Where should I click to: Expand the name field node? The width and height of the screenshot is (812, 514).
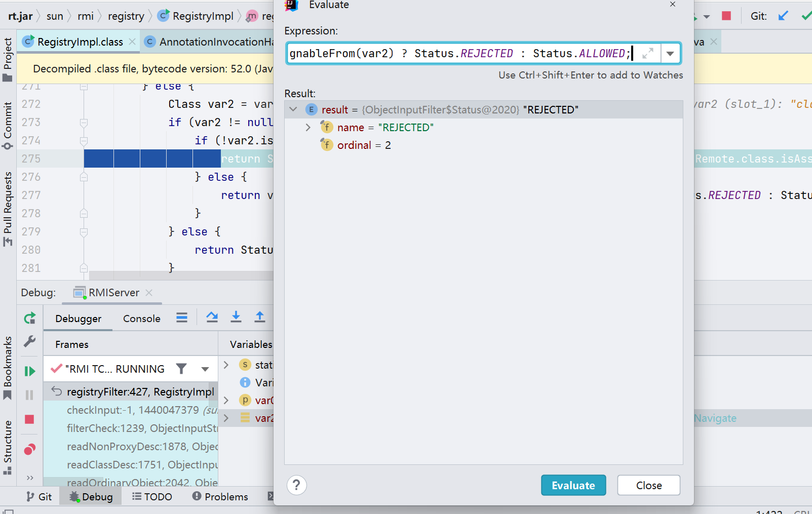coord(308,128)
